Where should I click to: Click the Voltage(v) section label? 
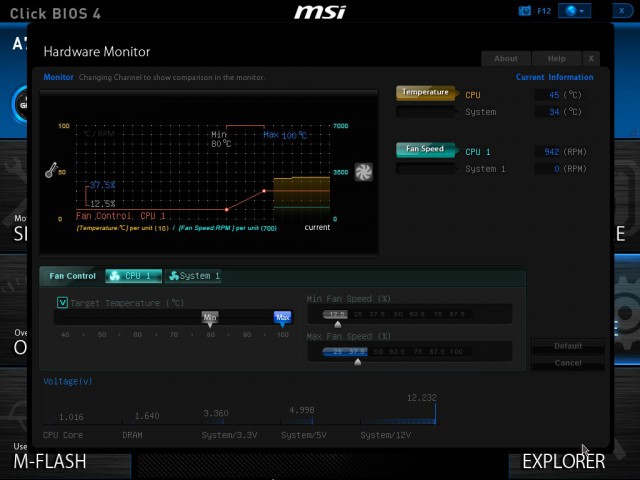(68, 381)
